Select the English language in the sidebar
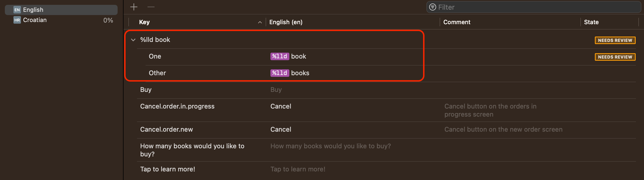The height and width of the screenshot is (180, 644). 61,10
